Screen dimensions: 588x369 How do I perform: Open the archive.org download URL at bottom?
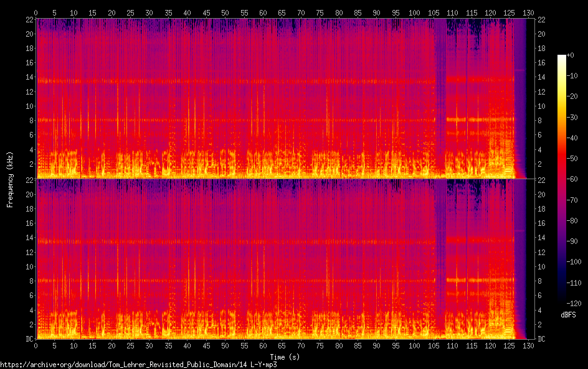pyautogui.click(x=138, y=365)
